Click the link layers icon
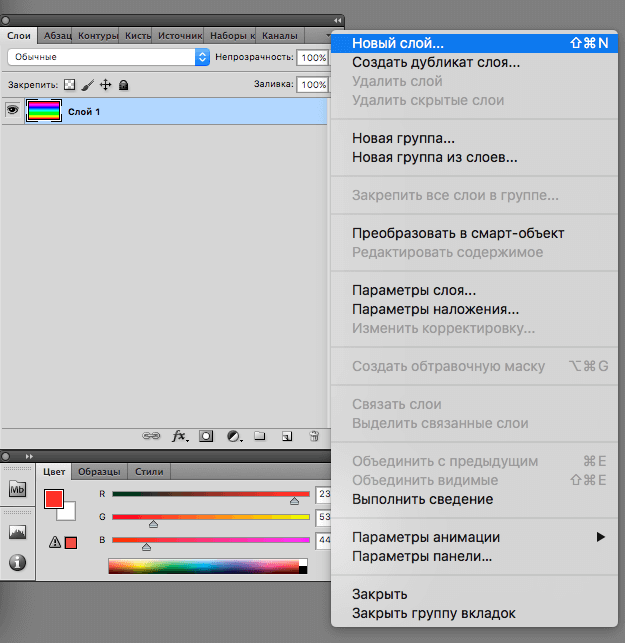Image resolution: width=625 pixels, height=643 pixels. (151, 436)
